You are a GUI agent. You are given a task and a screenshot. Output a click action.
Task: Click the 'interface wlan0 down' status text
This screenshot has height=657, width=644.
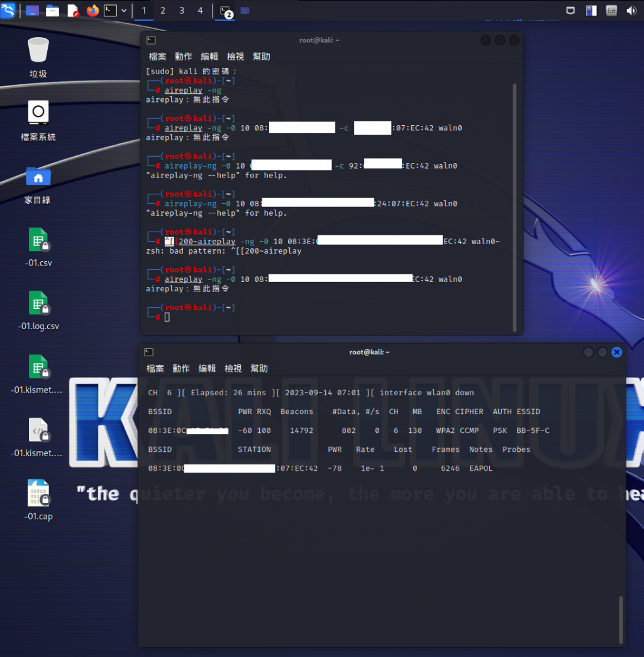coord(426,393)
